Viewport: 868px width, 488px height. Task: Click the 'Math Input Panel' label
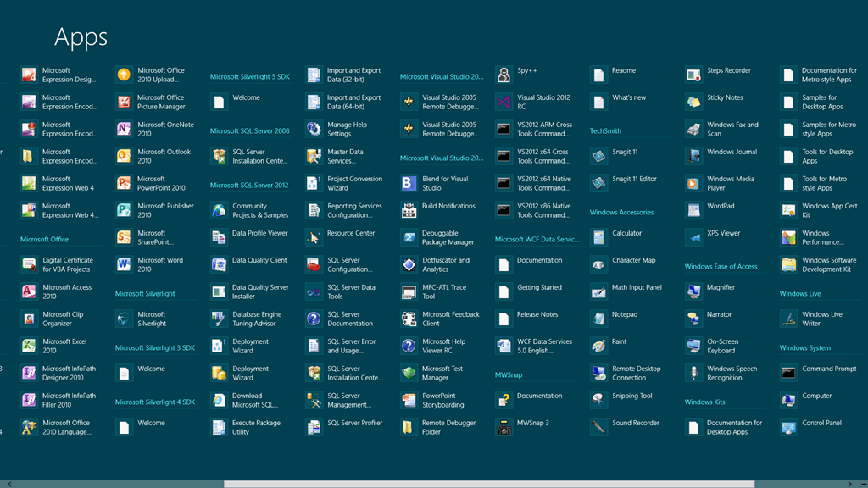click(x=637, y=287)
